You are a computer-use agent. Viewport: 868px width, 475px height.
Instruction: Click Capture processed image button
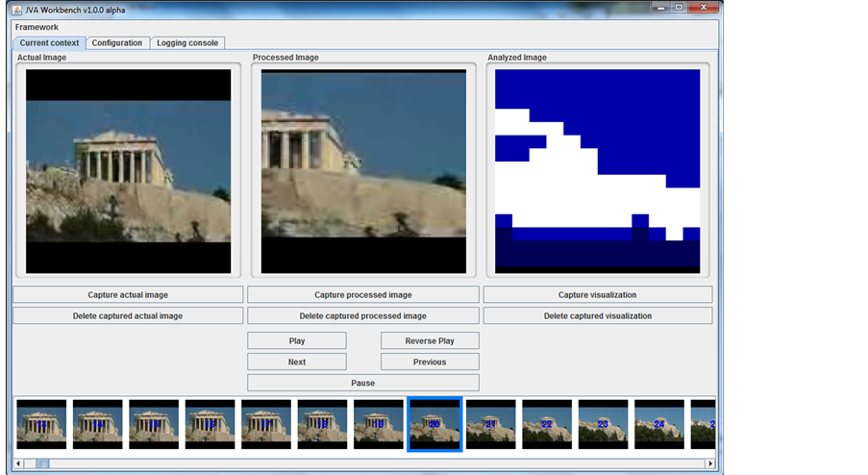(362, 295)
